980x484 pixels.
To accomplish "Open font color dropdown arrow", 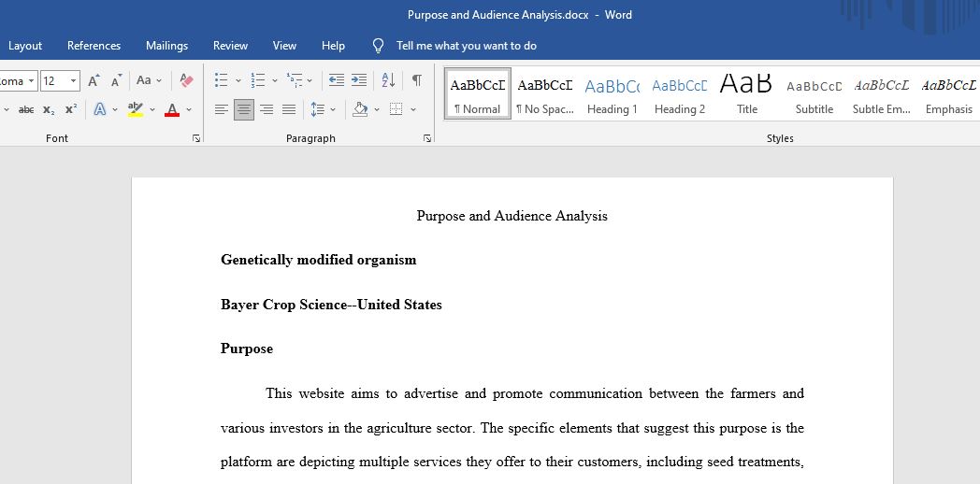I will pyautogui.click(x=189, y=110).
